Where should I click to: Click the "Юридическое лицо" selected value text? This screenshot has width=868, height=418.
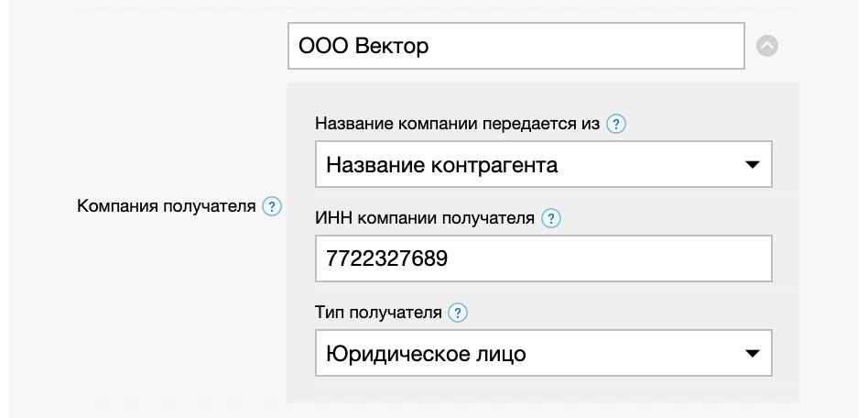427,353
